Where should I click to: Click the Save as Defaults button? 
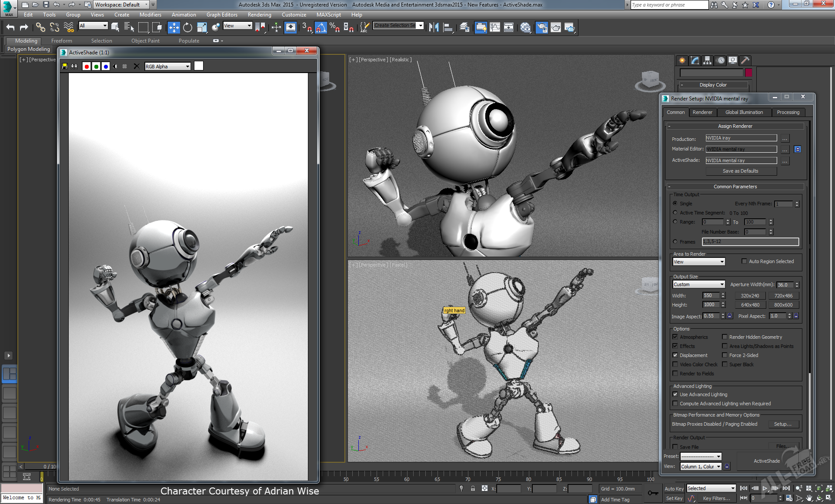click(740, 171)
